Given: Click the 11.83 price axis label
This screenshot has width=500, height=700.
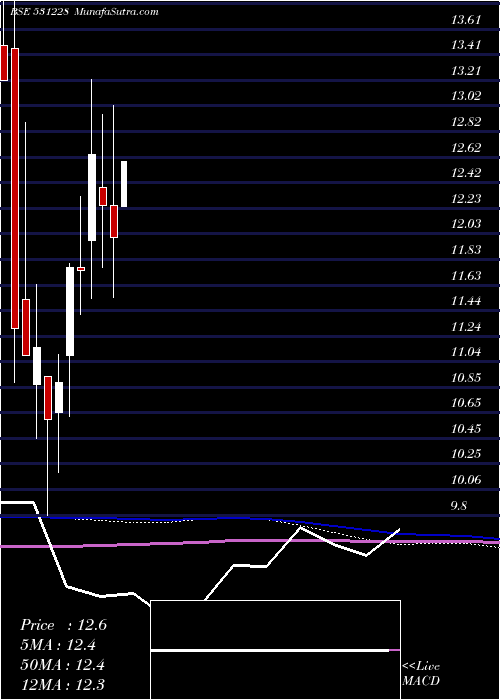Looking at the screenshot, I should pyautogui.click(x=466, y=250).
